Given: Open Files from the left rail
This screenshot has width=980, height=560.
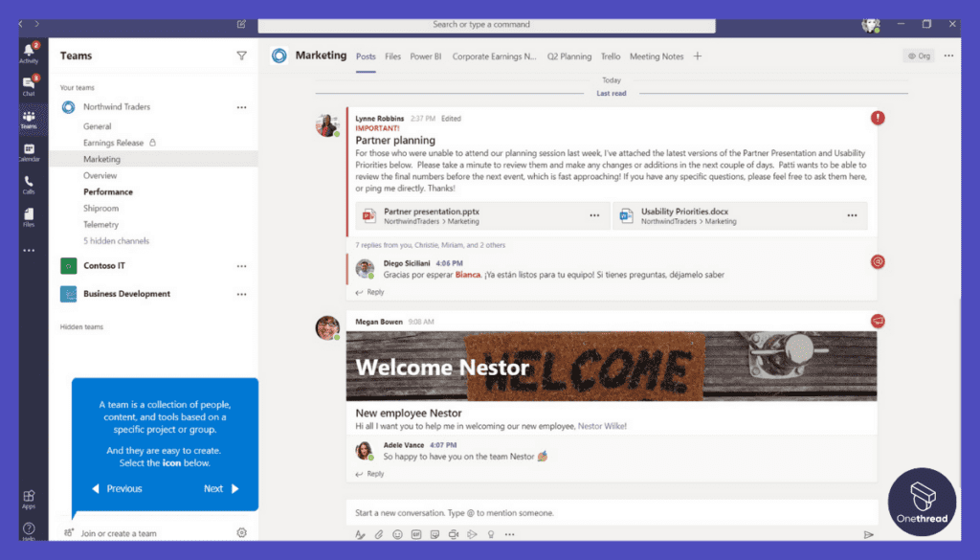Looking at the screenshot, I should click(x=29, y=217).
